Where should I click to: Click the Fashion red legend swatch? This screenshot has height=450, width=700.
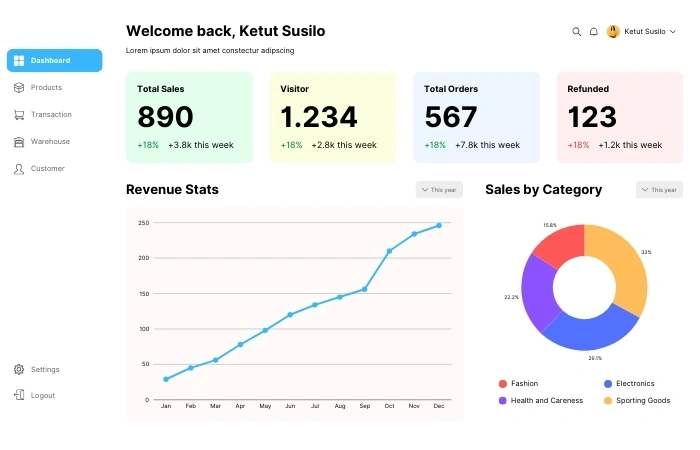pyautogui.click(x=502, y=384)
